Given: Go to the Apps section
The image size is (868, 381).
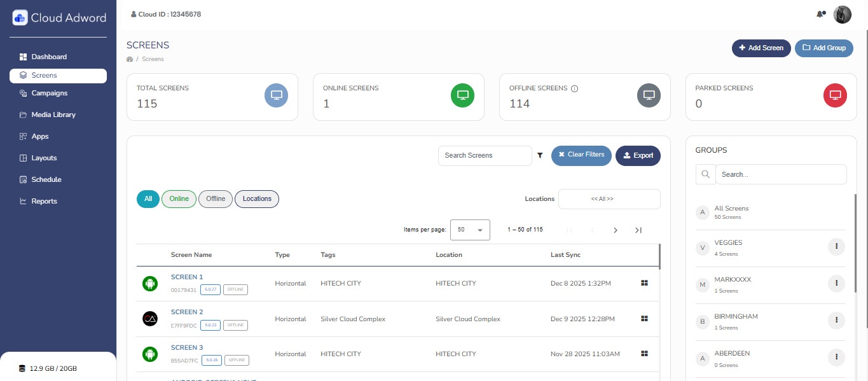Looking at the screenshot, I should [39, 136].
